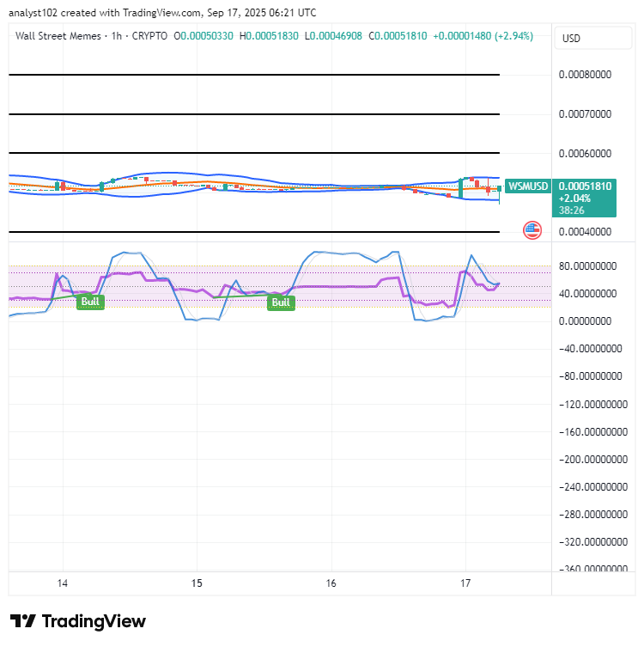644x647 pixels.
Task: Click the countdown timer 38:26
Action: tap(571, 211)
